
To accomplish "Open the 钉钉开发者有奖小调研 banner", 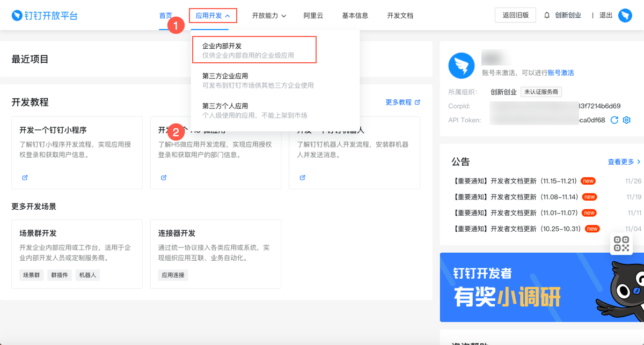I will click(542, 287).
